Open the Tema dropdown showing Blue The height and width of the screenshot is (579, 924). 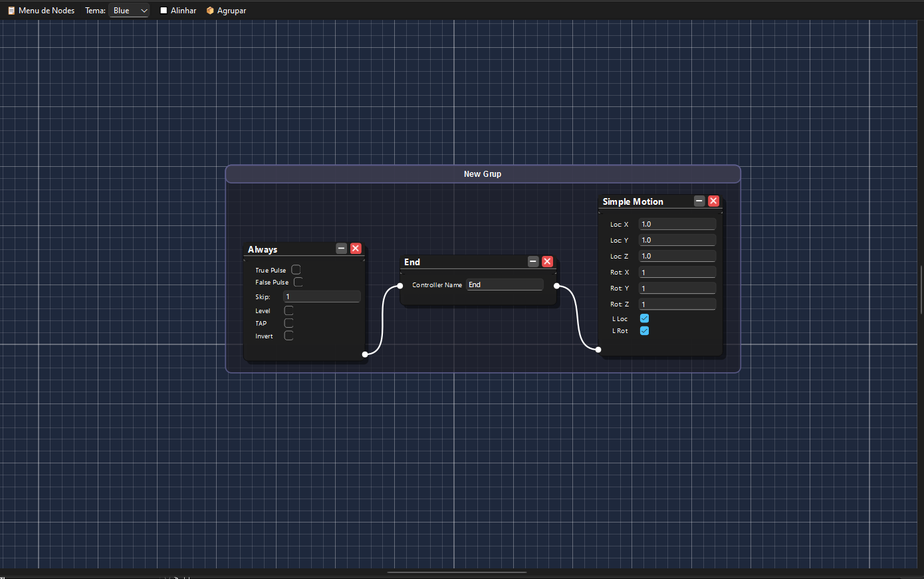coord(129,11)
